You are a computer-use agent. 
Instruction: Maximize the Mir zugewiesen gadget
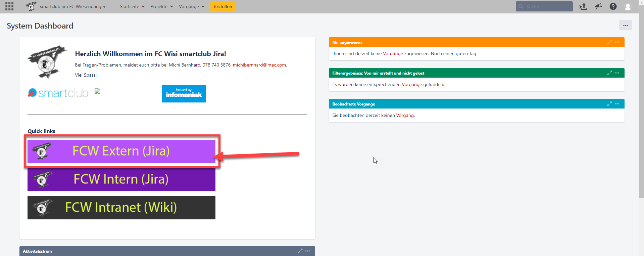pyautogui.click(x=609, y=42)
